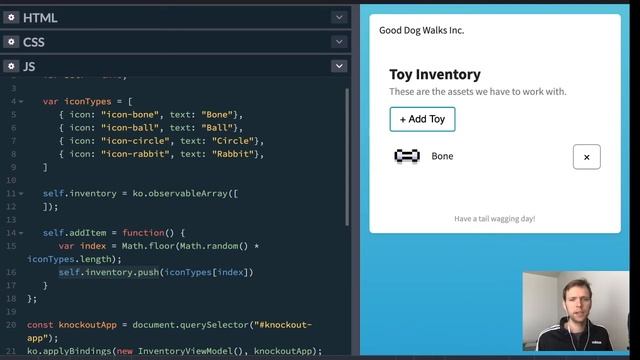Collapse line 11 fold arrow
This screenshot has height=360, width=640.
coord(21,193)
